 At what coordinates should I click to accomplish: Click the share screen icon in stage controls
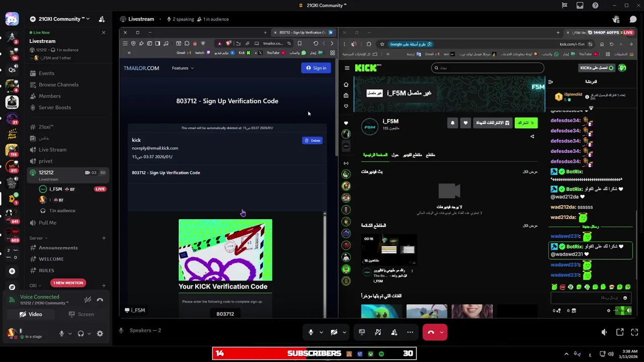[x=362, y=332]
